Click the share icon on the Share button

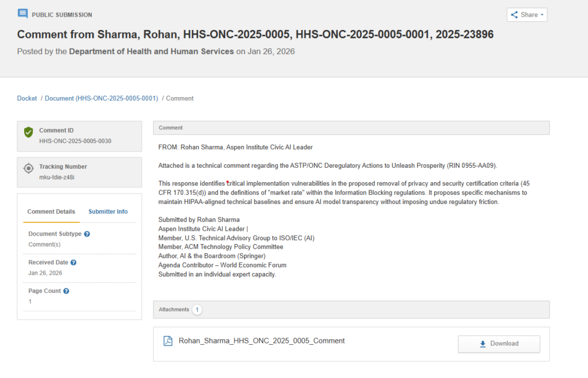pyautogui.click(x=515, y=14)
